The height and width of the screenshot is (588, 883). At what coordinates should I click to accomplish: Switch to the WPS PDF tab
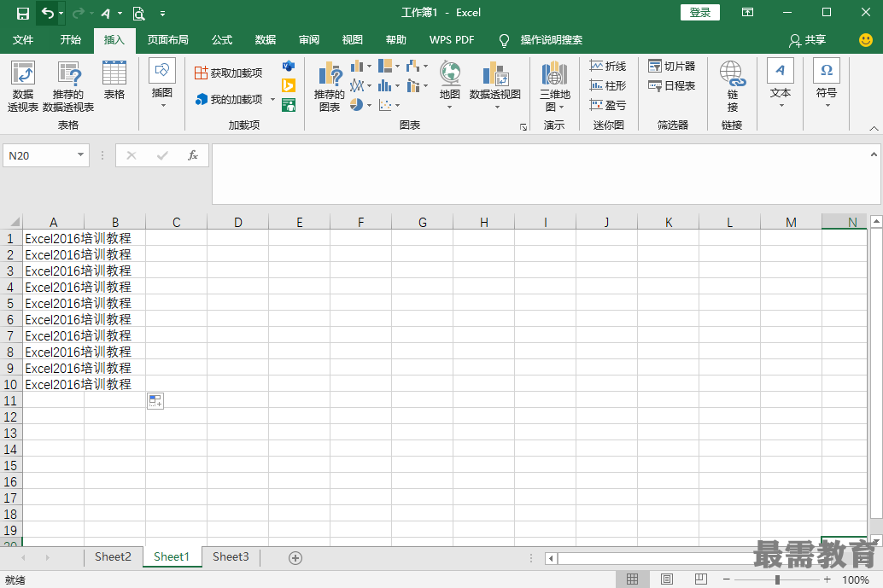click(452, 40)
